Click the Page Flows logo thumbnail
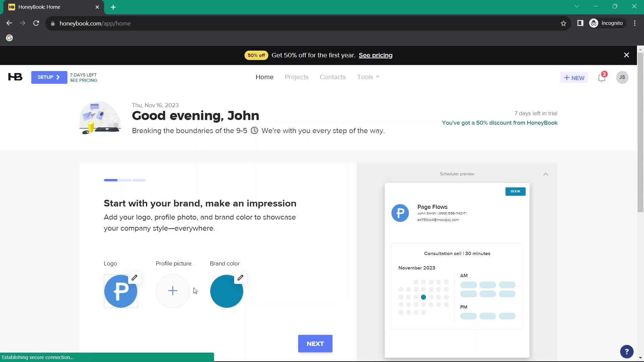The image size is (644, 362). click(121, 291)
